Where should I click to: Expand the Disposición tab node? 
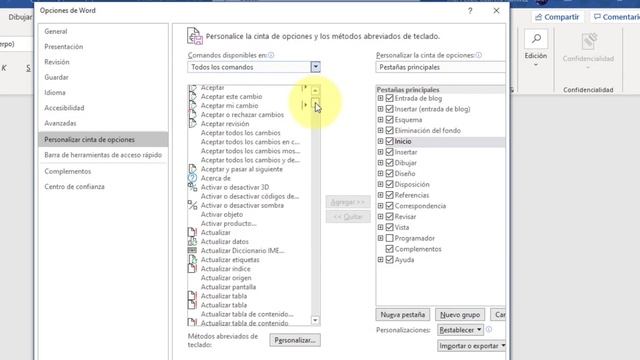click(380, 184)
